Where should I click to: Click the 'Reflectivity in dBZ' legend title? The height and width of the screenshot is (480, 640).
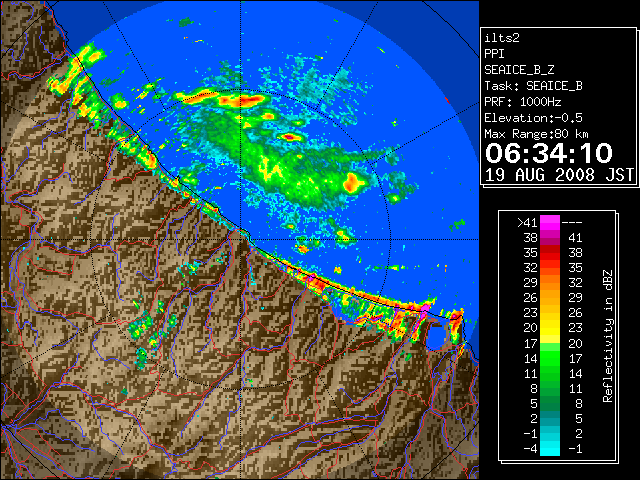click(x=607, y=336)
